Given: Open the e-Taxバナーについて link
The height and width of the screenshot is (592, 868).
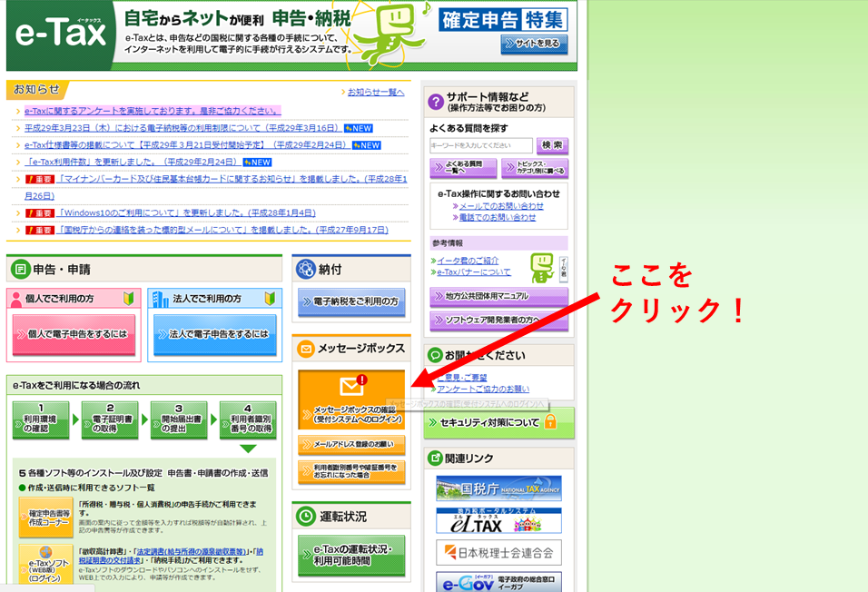Looking at the screenshot, I should pyautogui.click(x=474, y=271).
